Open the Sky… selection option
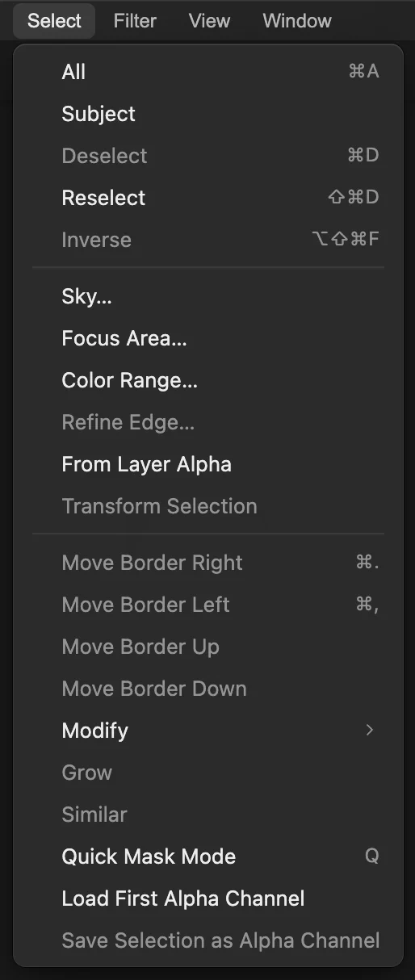Screen dimensions: 415x980 click(x=208, y=296)
